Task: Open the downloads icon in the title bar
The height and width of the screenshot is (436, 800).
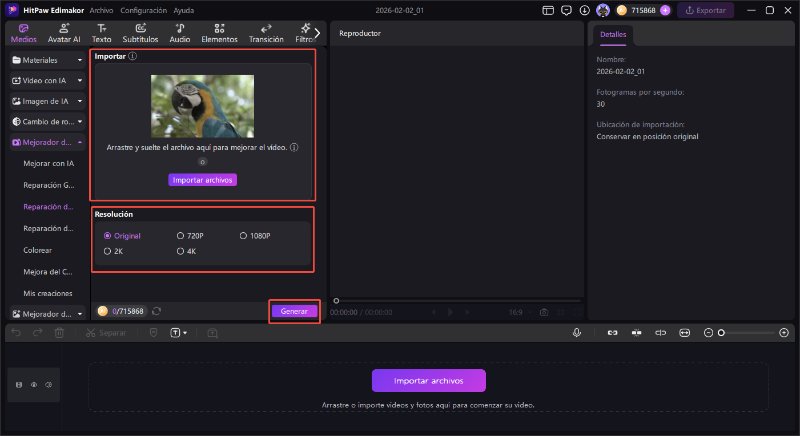Action: [x=585, y=10]
